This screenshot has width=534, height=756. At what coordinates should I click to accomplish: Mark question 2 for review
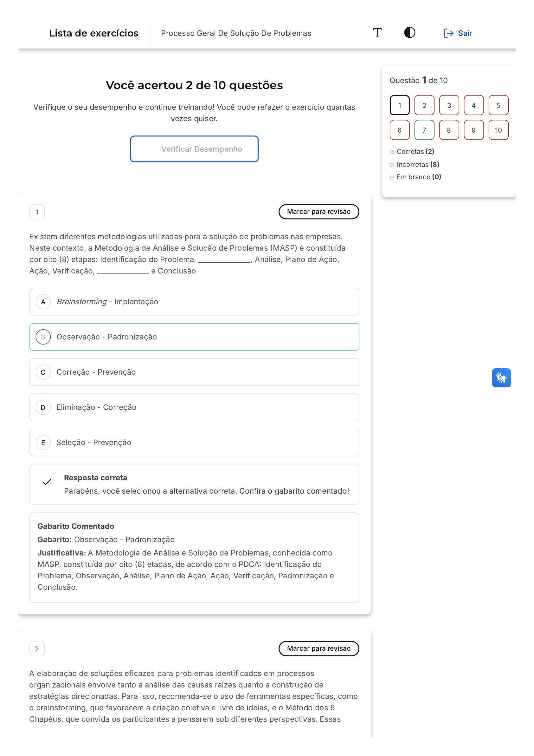(318, 648)
